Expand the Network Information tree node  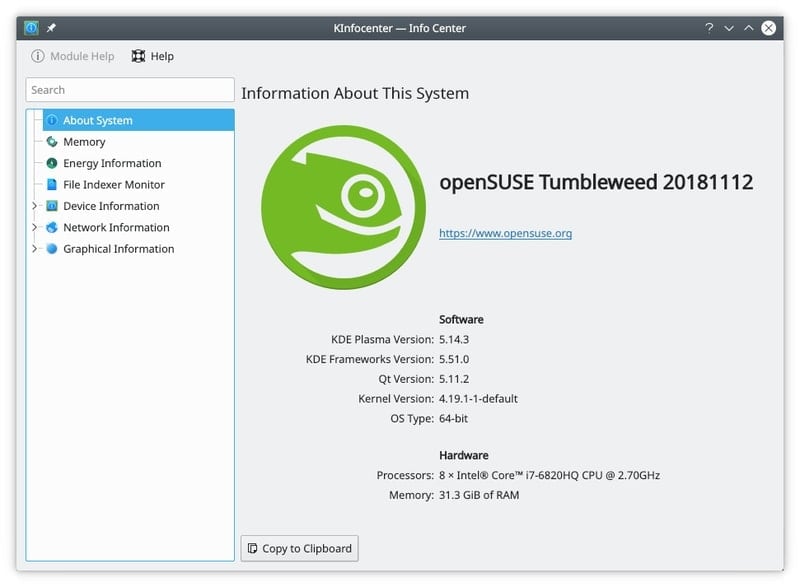click(35, 228)
